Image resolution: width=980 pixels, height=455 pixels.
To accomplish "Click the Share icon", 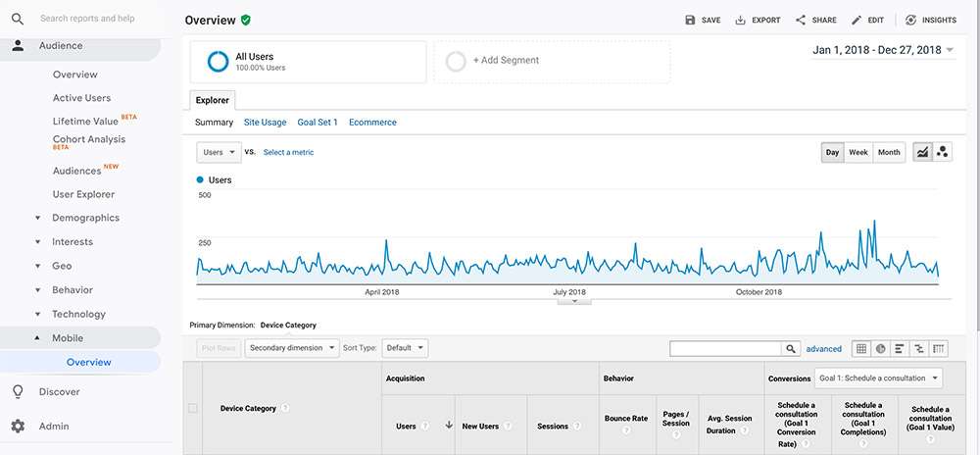I will click(801, 20).
